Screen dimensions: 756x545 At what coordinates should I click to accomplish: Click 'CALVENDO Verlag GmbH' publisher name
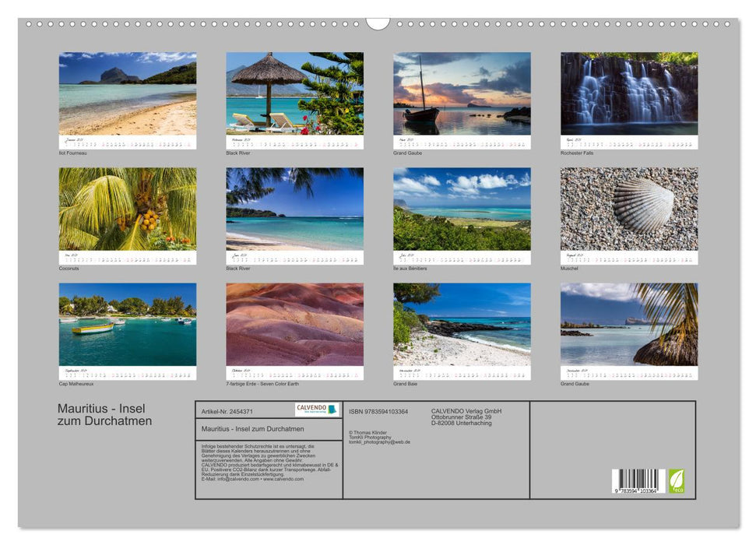(466, 411)
